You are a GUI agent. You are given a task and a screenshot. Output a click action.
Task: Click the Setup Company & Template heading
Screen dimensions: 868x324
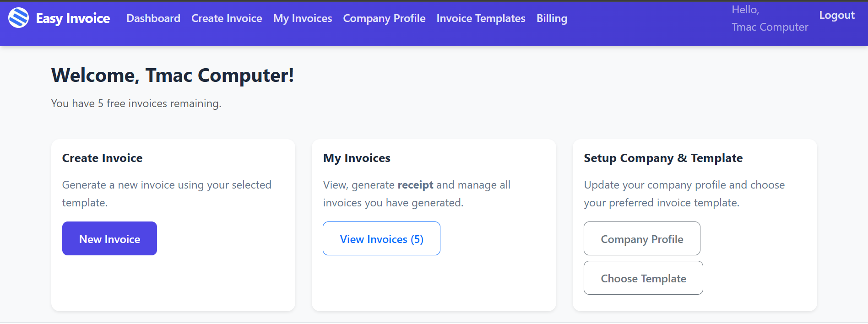pos(663,158)
